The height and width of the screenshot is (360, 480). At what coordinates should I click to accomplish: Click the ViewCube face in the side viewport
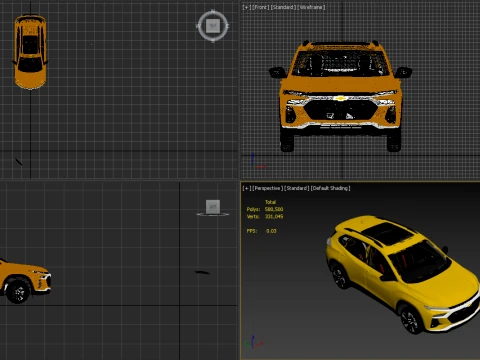tap(213, 206)
